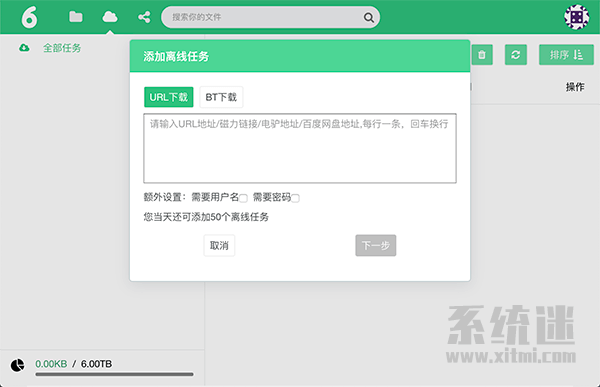Screen dimensions: 600x387
Task: Click the 取消 cancel button
Action: (x=219, y=245)
